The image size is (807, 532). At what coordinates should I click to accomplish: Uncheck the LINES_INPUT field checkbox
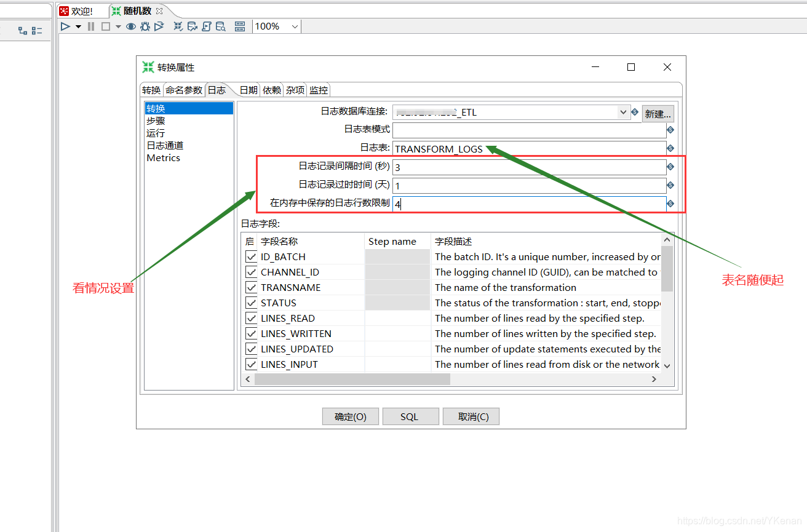tap(251, 364)
